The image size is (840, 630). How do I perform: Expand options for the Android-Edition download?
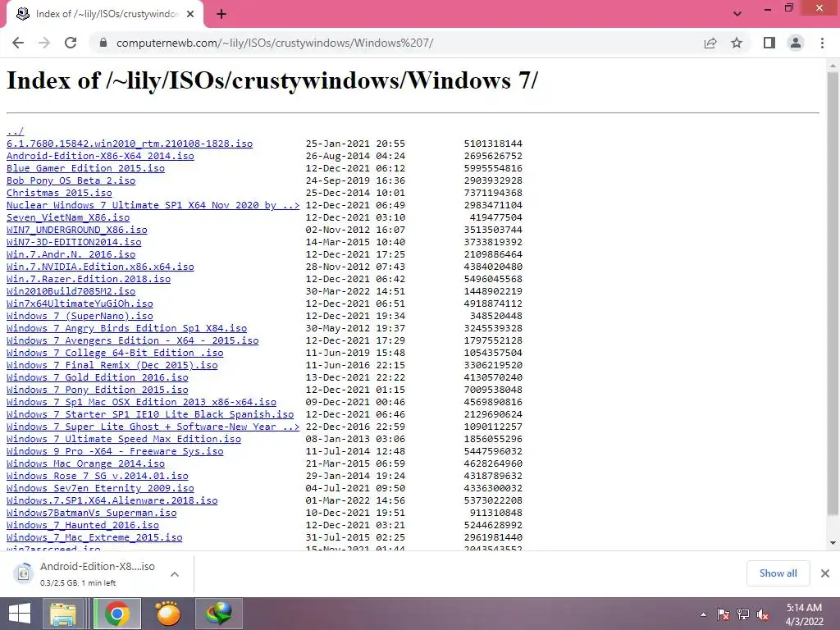[x=174, y=573]
